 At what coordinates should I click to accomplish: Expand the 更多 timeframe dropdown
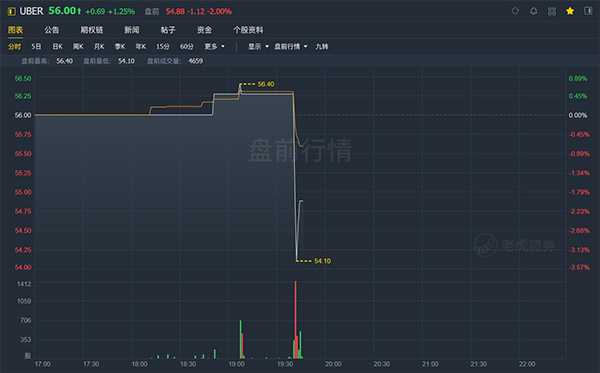[x=214, y=47]
